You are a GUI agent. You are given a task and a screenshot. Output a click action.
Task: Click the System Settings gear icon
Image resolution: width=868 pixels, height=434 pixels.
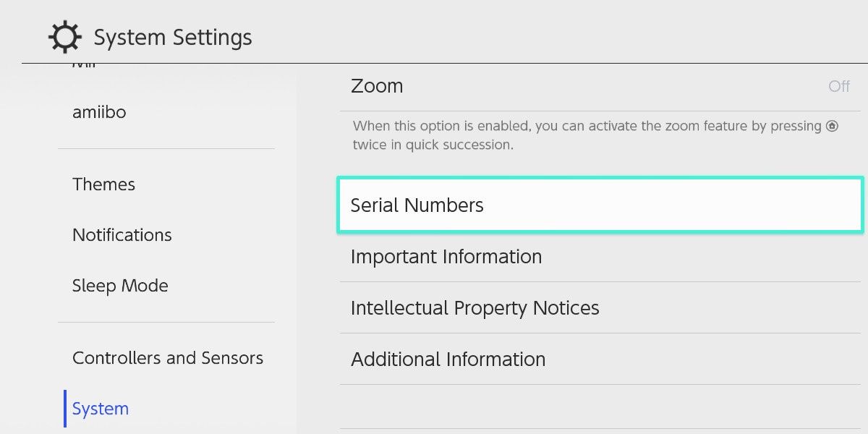tap(65, 36)
